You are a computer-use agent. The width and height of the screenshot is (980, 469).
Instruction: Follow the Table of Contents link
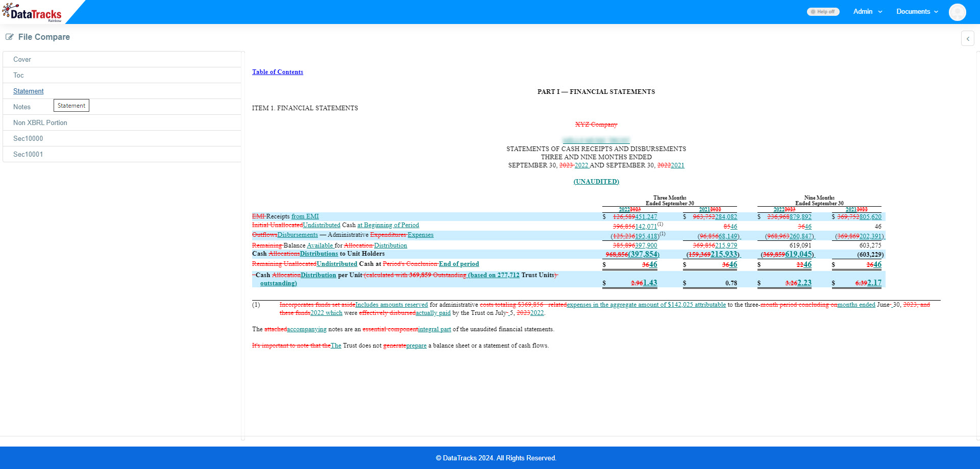point(278,72)
